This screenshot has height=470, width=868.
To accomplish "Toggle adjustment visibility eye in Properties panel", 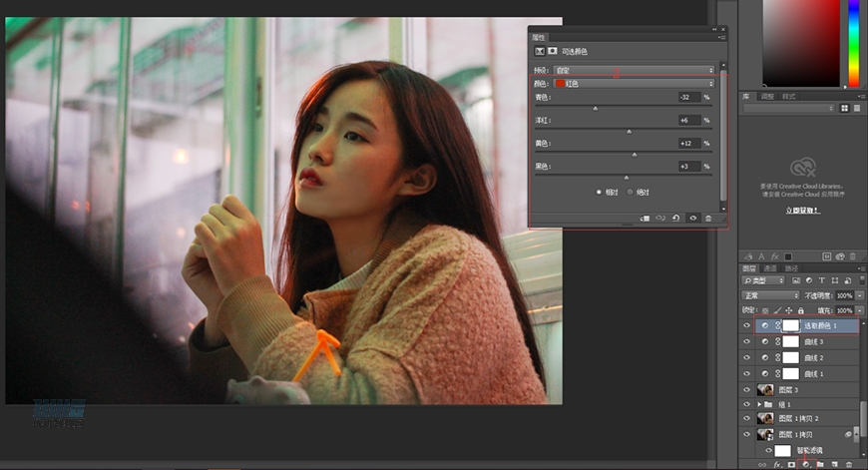I will coord(692,218).
